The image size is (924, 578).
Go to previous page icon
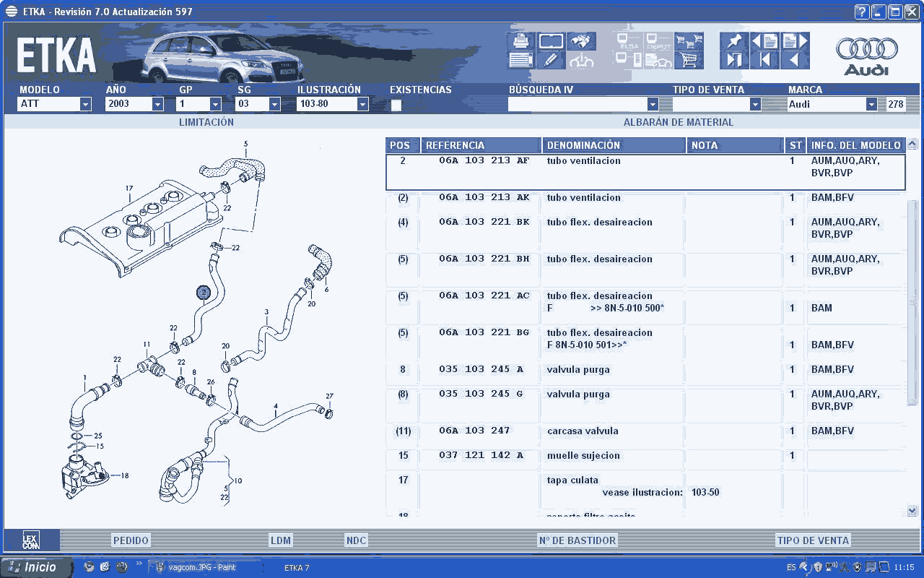pyautogui.click(x=764, y=41)
